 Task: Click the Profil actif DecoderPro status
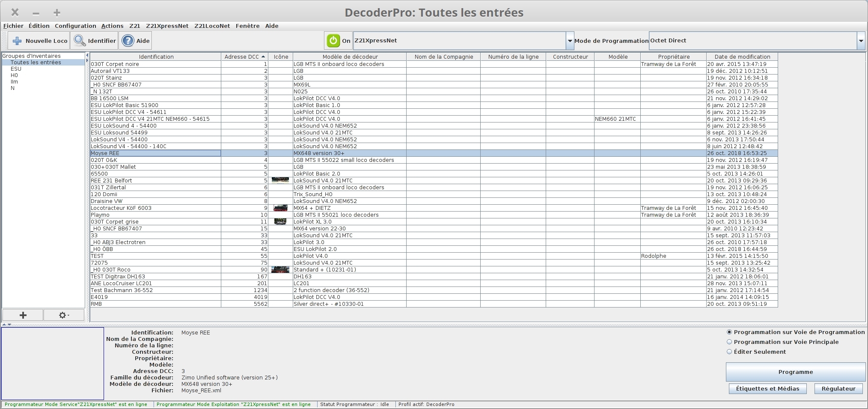[x=426, y=404]
